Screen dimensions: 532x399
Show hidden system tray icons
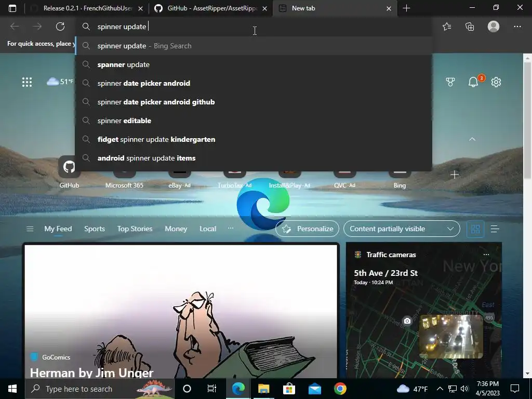pyautogui.click(x=440, y=389)
